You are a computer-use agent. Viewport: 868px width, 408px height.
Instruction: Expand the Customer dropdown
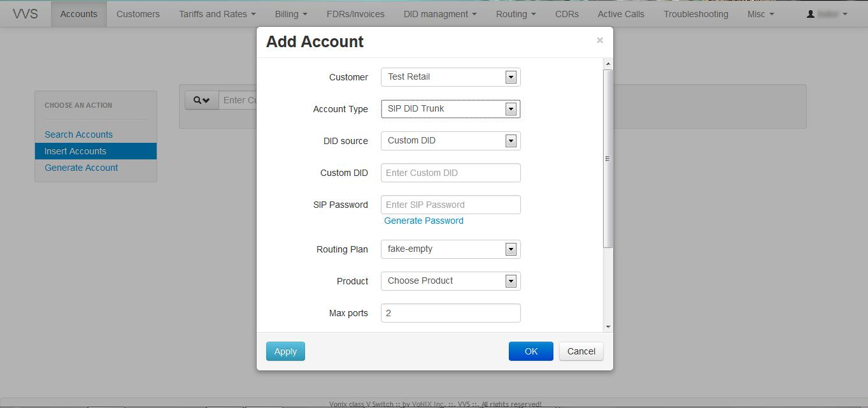[450, 77]
